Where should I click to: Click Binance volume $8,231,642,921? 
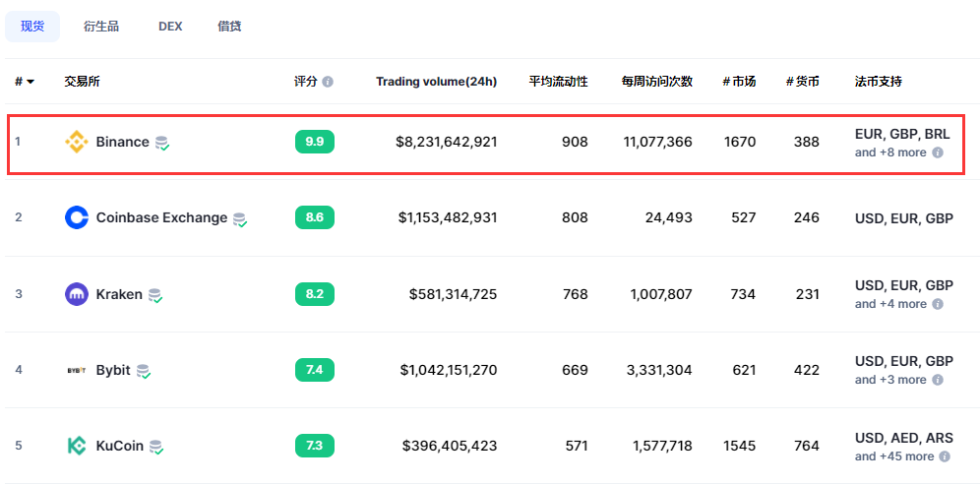[x=447, y=142]
